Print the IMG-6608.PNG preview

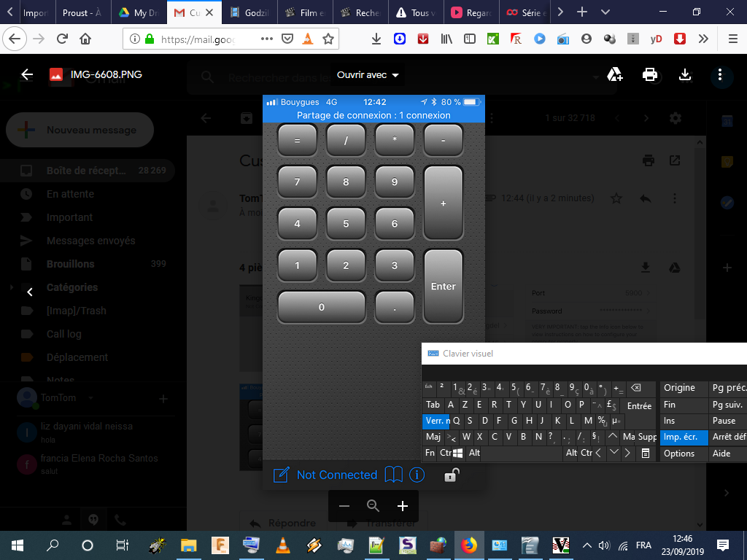[x=650, y=75]
